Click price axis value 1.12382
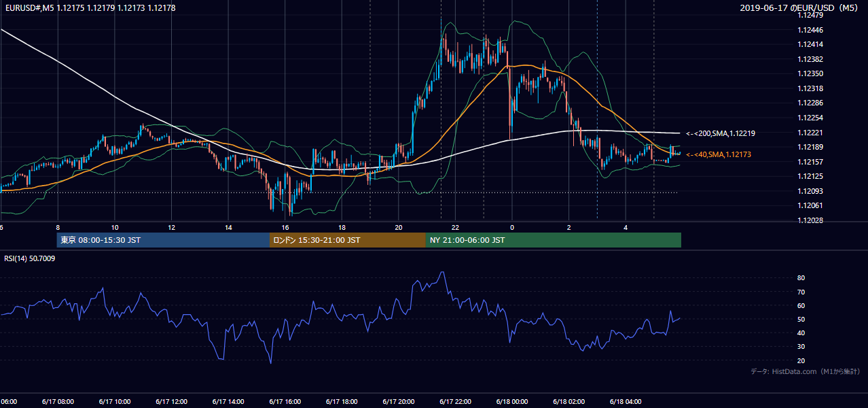 [x=810, y=59]
